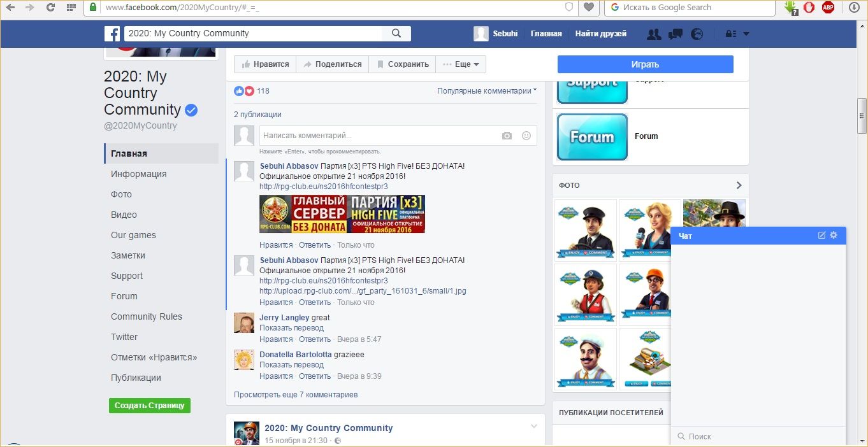Click Jerry Langley's name
Screen dimensions: 868x447
tap(284, 318)
